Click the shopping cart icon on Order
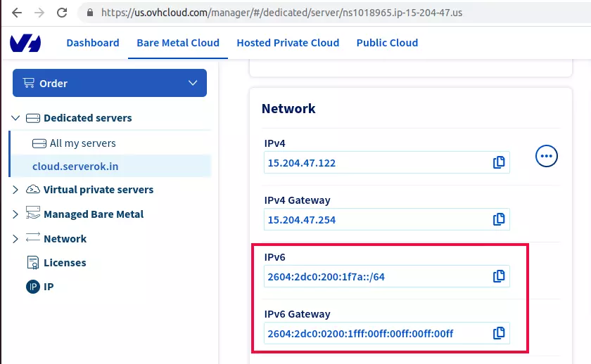 coord(29,83)
